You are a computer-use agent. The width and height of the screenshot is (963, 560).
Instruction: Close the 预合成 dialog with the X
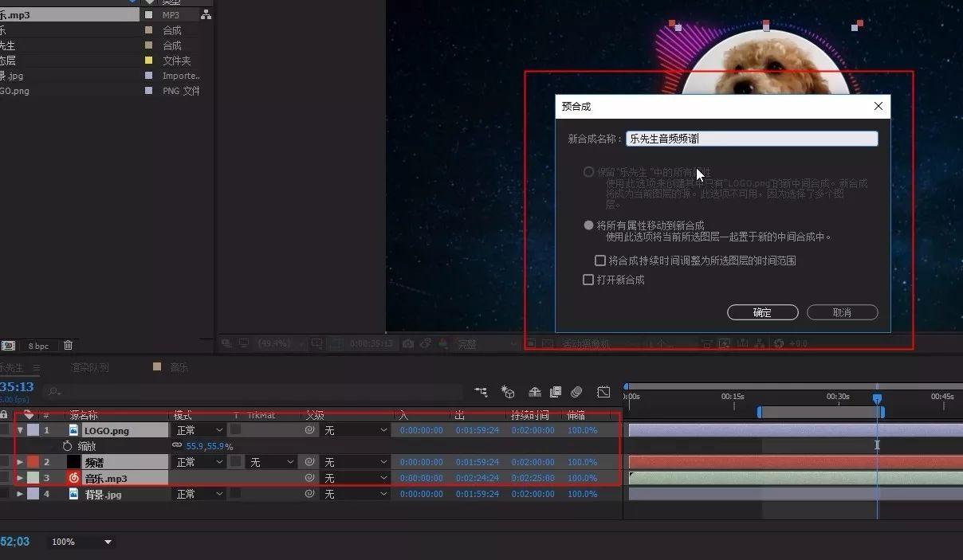878,106
